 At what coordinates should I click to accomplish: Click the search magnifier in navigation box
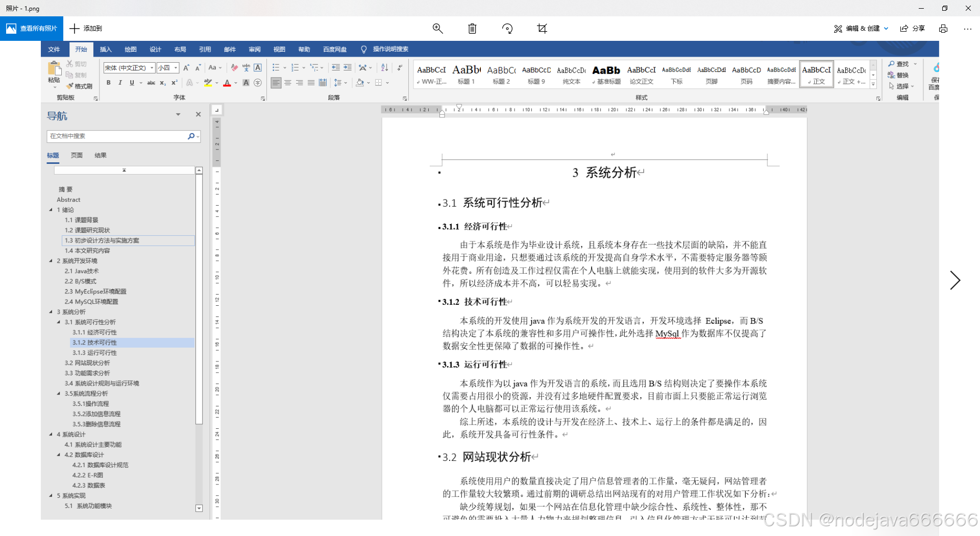click(x=191, y=136)
